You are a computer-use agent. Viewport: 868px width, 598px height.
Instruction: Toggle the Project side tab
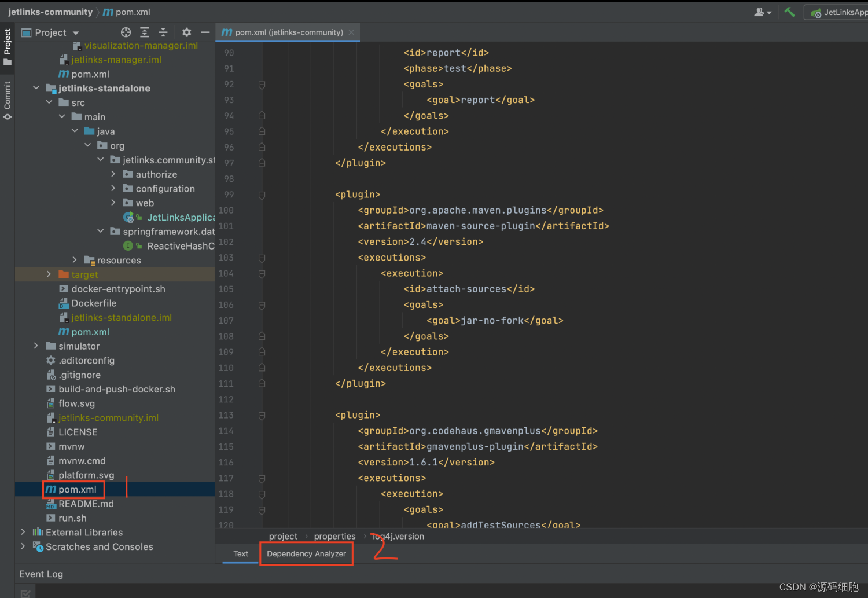coord(7,46)
